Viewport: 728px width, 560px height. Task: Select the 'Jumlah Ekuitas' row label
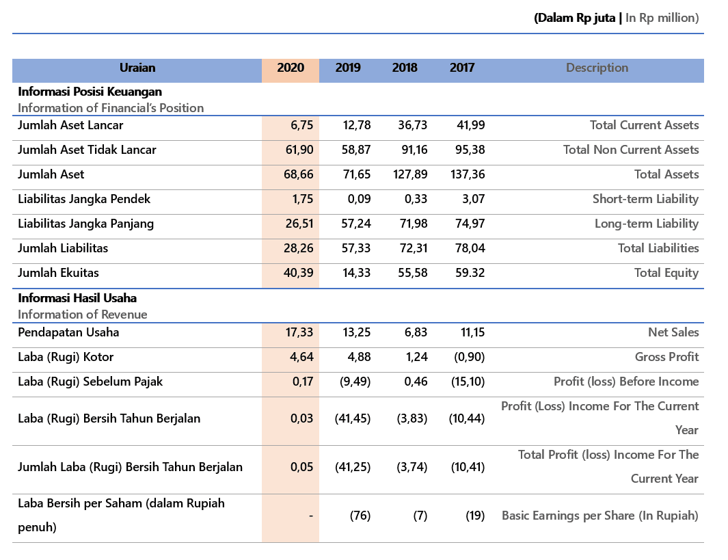click(x=59, y=273)
